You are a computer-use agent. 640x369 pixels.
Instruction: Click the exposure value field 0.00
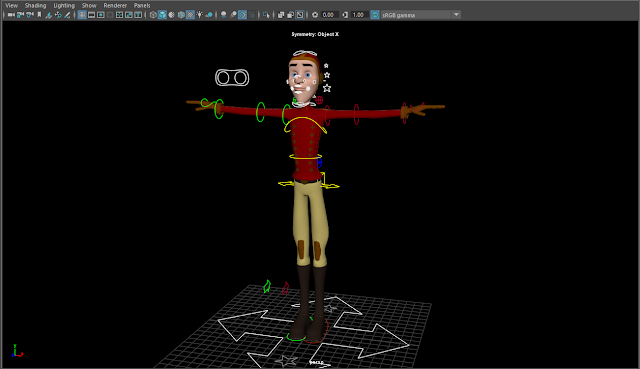(328, 15)
